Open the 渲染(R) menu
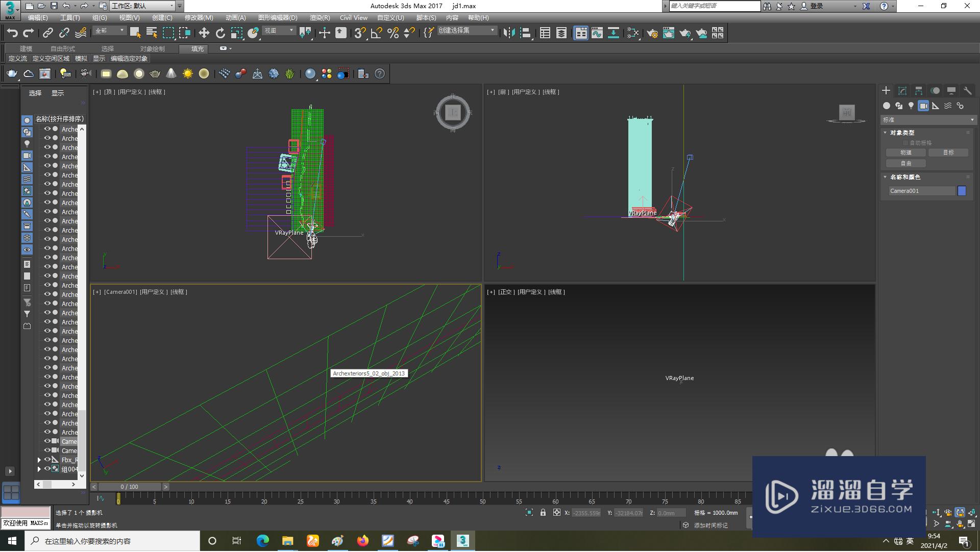Viewport: 980px width, 552px height. (320, 17)
